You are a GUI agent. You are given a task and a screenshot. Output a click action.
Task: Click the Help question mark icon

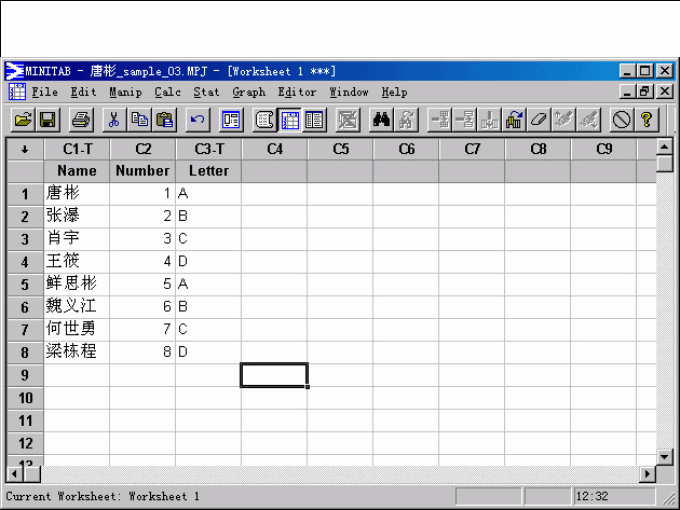[647, 120]
